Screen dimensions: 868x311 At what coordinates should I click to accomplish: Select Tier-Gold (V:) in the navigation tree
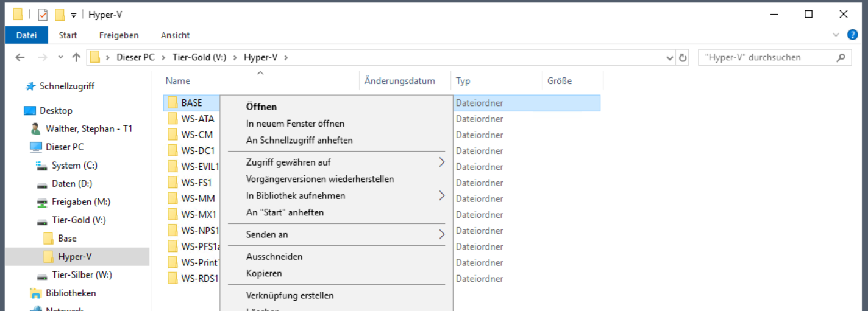[x=79, y=220]
